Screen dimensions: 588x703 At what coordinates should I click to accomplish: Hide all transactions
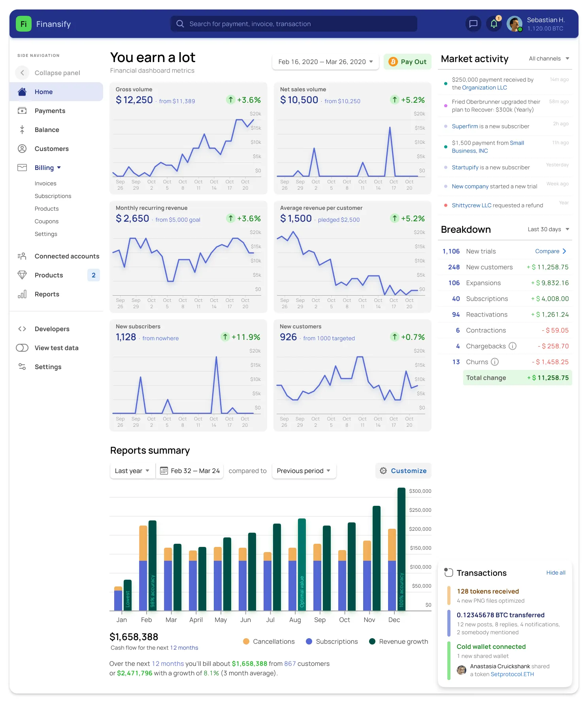556,573
